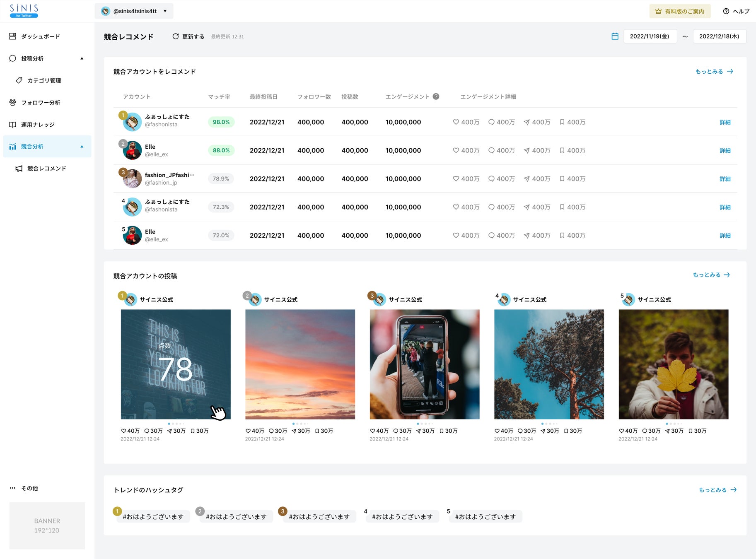
Task: Click the crown icon on 有料版のご案内
Action: pyautogui.click(x=658, y=11)
